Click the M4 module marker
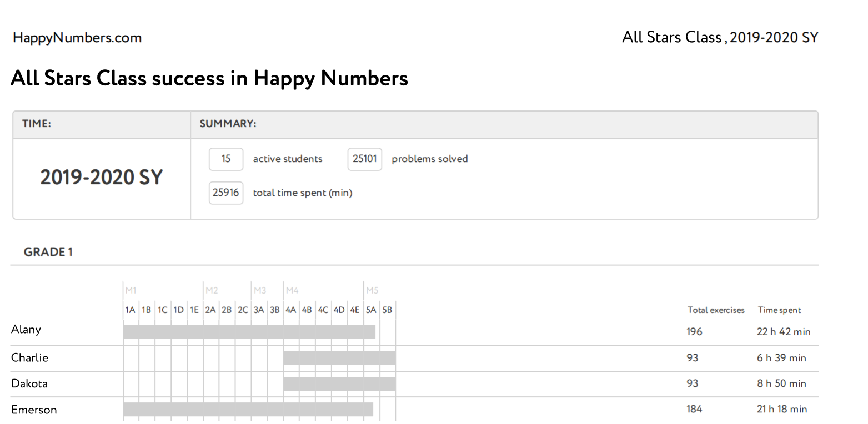This screenshot has height=424, width=868. click(x=292, y=290)
